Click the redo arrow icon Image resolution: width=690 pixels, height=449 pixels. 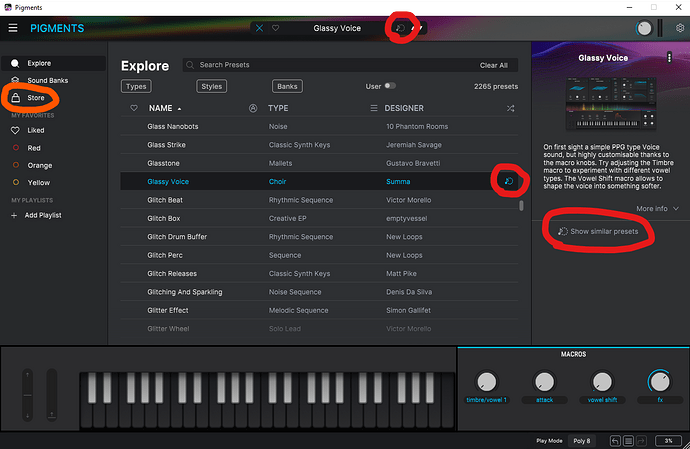point(641,441)
